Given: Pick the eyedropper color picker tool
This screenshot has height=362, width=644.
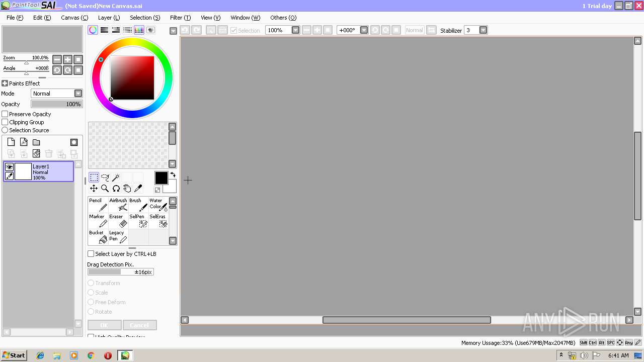Looking at the screenshot, I should pos(138,188).
